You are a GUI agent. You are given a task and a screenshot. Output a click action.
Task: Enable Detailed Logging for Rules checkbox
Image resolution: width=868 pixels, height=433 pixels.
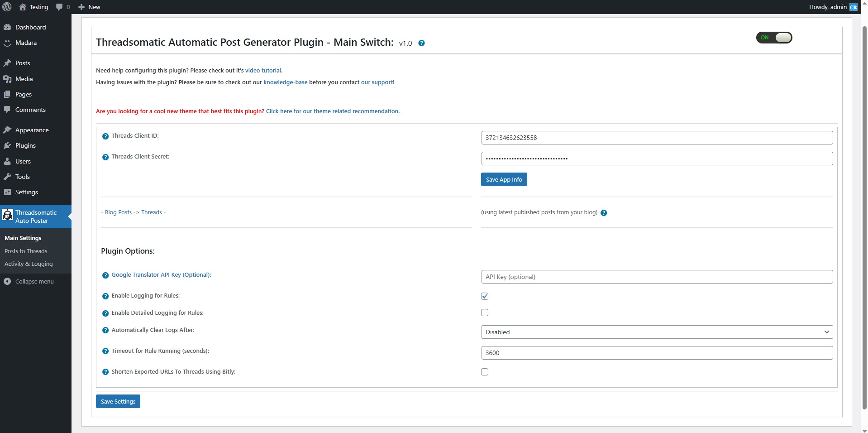pos(485,313)
